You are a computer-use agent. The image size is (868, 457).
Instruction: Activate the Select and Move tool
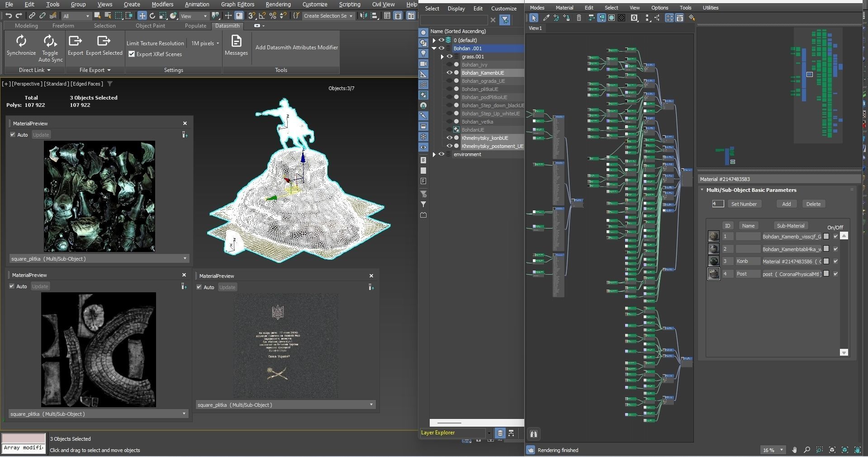142,16
